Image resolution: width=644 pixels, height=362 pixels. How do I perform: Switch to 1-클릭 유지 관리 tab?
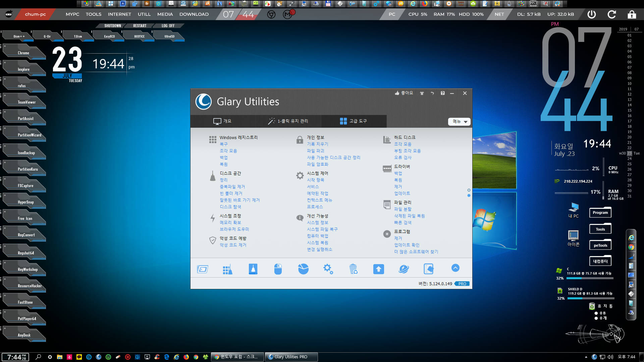coord(288,121)
